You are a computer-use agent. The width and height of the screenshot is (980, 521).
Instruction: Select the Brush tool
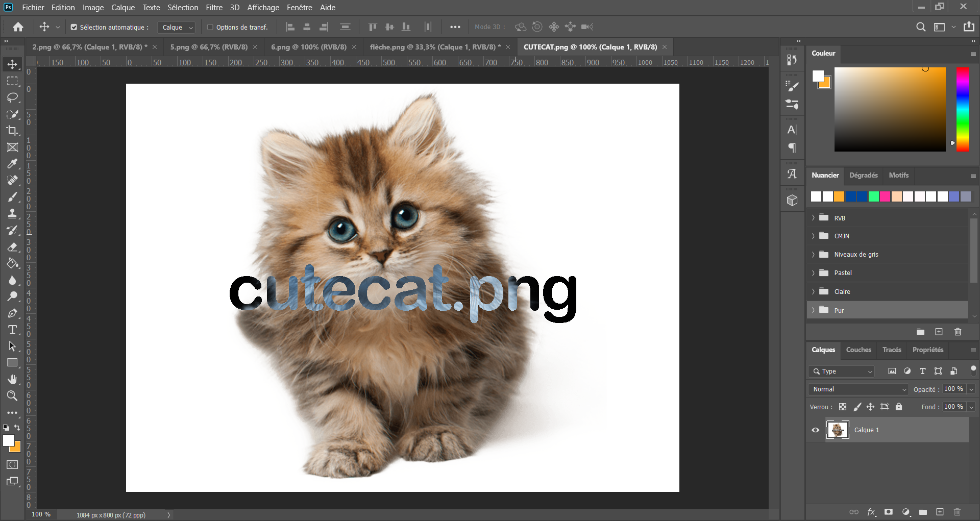12,197
